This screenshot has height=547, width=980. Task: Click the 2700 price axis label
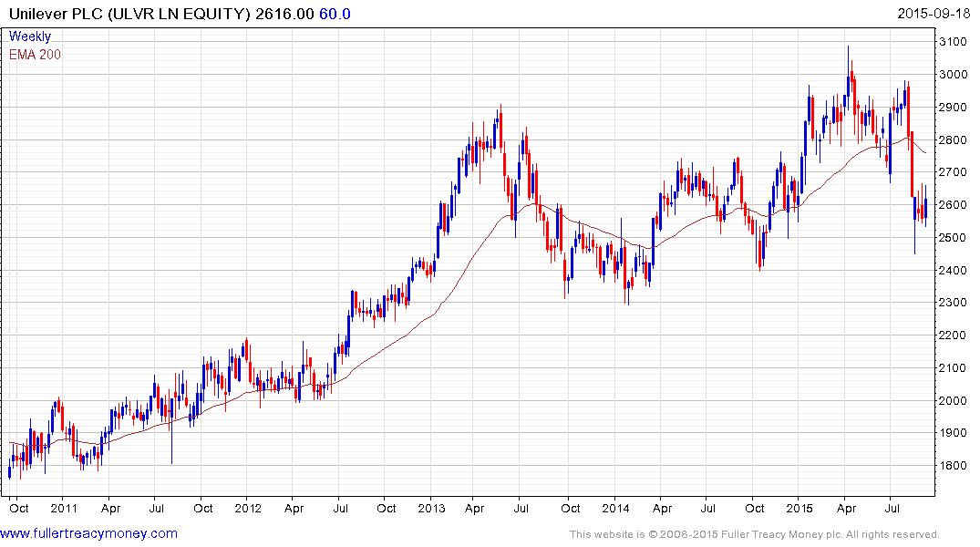[x=954, y=172]
